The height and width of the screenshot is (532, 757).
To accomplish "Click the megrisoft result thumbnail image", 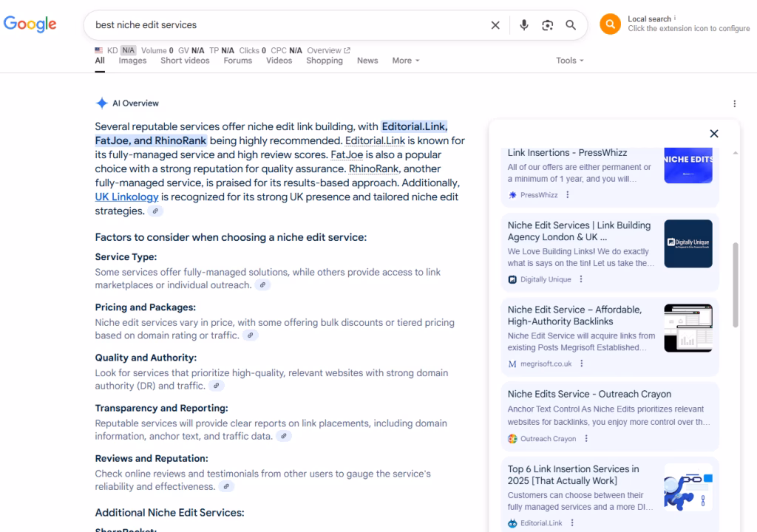I will 688,328.
